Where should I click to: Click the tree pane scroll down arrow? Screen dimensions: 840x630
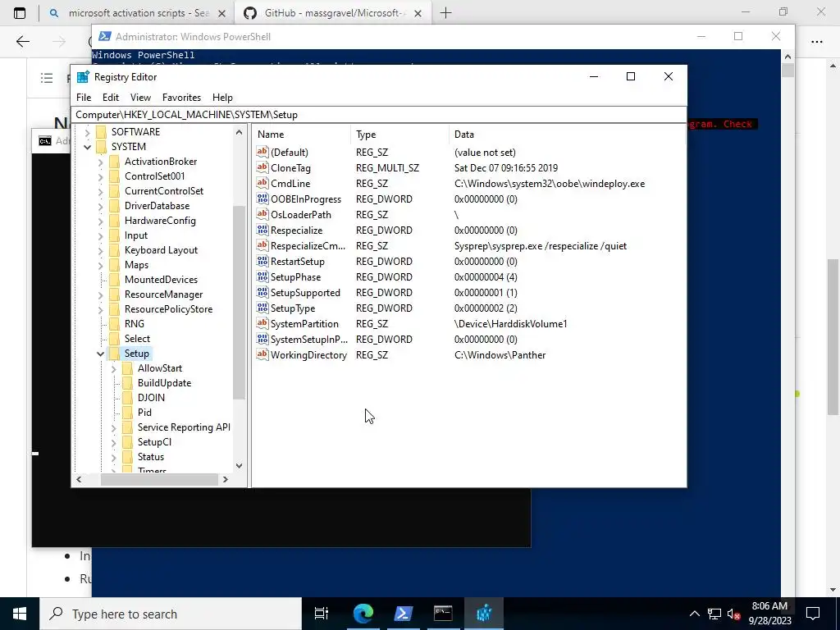239,466
